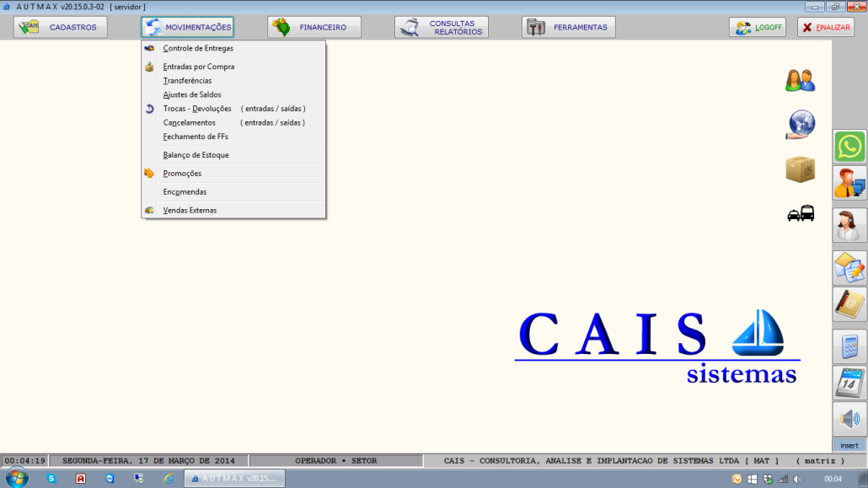Image resolution: width=868 pixels, height=488 pixels.
Task: Click the man with computer support icon
Action: pos(849,183)
